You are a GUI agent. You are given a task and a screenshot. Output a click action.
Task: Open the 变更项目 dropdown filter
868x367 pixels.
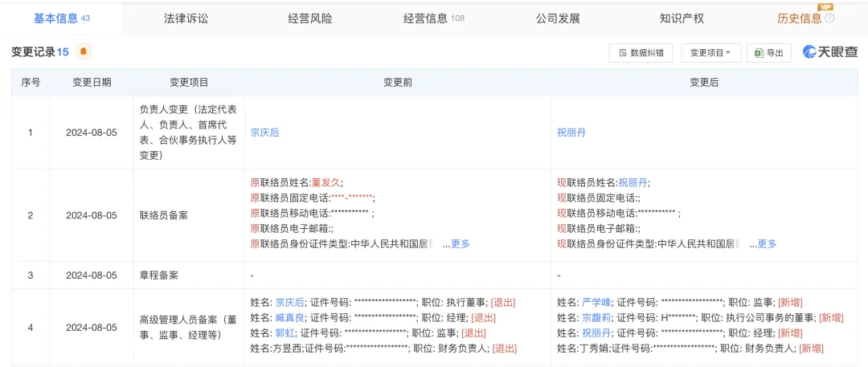710,53
